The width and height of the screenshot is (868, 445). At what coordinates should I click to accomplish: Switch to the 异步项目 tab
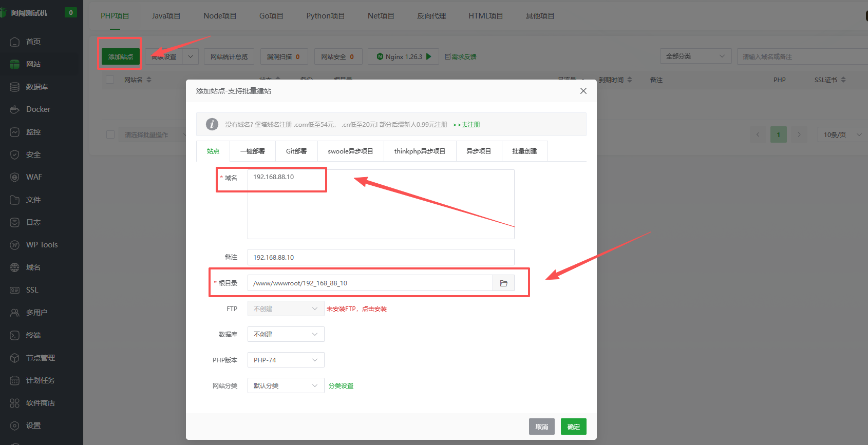(x=479, y=151)
